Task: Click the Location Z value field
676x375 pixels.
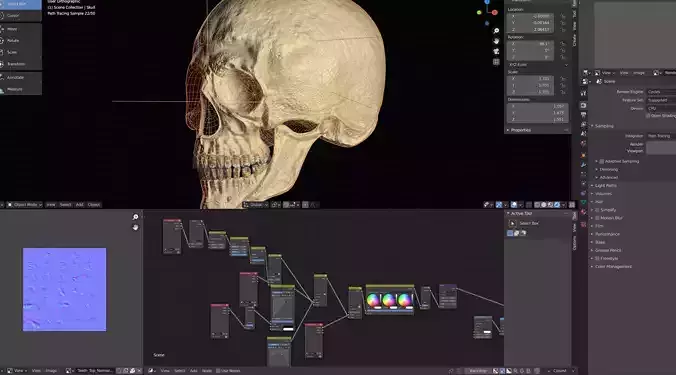Action: pos(530,30)
